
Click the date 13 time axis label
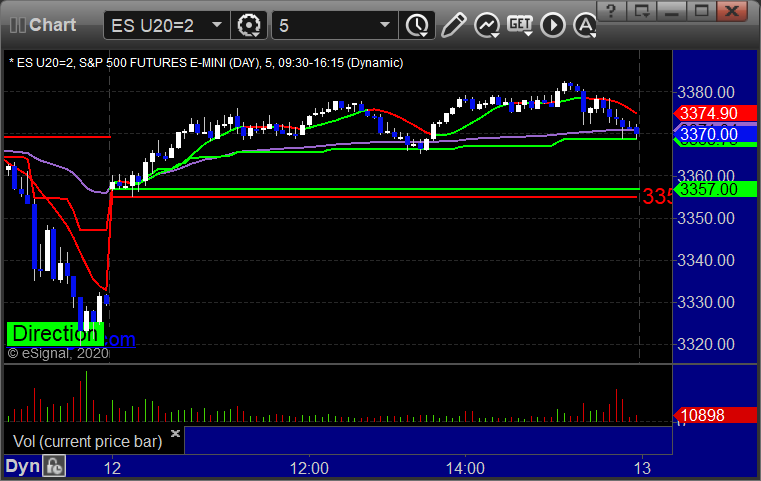642,468
